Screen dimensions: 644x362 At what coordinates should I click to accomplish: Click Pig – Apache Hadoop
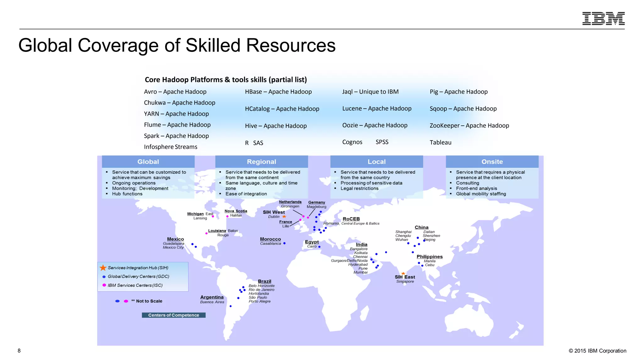coord(459,92)
